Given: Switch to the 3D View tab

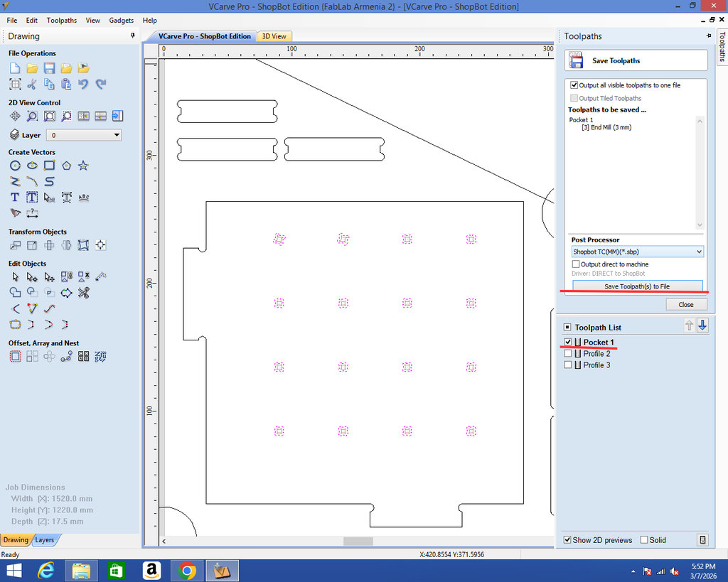Looking at the screenshot, I should click(x=274, y=36).
